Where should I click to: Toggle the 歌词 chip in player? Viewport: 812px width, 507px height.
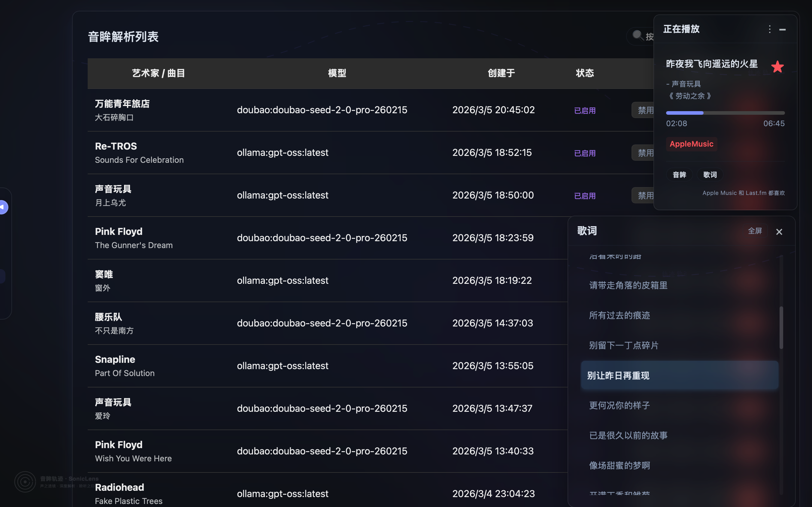pyautogui.click(x=710, y=175)
